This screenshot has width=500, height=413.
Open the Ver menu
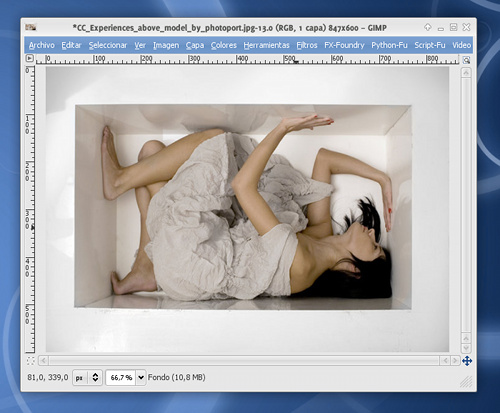click(x=140, y=45)
